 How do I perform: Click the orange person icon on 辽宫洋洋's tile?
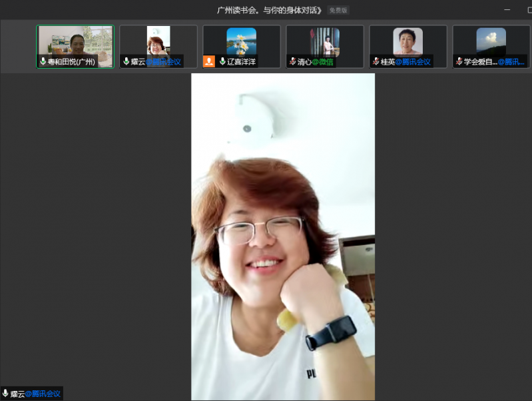point(209,61)
